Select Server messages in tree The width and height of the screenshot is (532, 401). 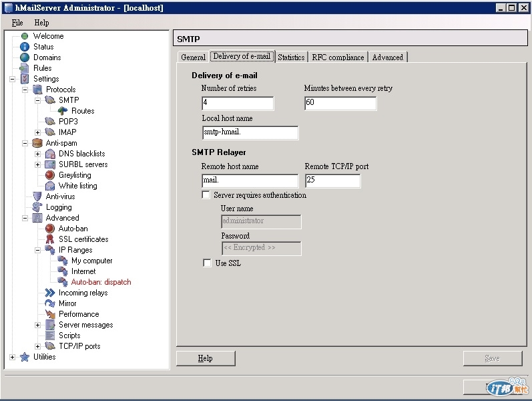[x=86, y=325]
